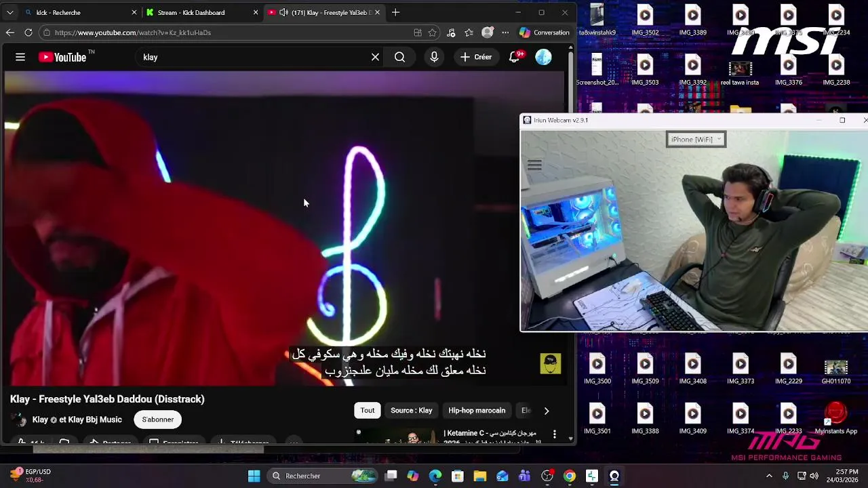Open Google Chrome from the taskbar

coord(570,476)
